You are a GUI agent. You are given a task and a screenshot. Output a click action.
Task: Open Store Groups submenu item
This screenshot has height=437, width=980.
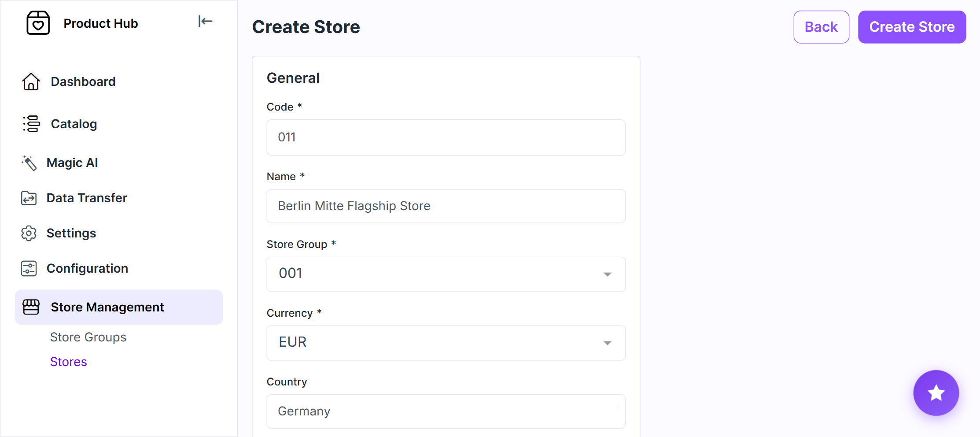click(x=88, y=337)
